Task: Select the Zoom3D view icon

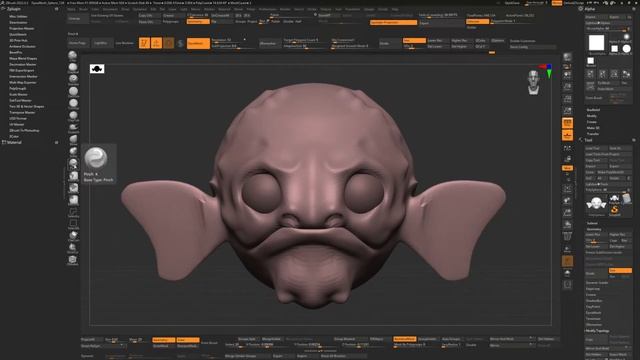Action: 567,213
